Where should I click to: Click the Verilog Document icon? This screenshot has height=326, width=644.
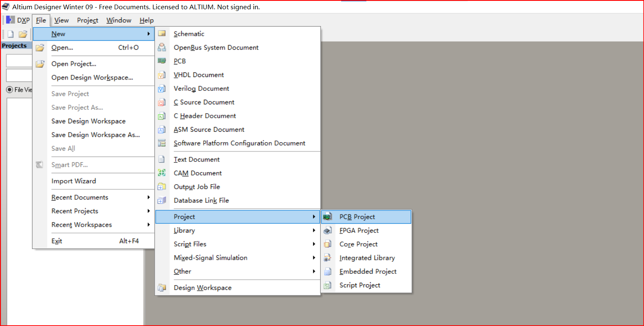pyautogui.click(x=162, y=88)
